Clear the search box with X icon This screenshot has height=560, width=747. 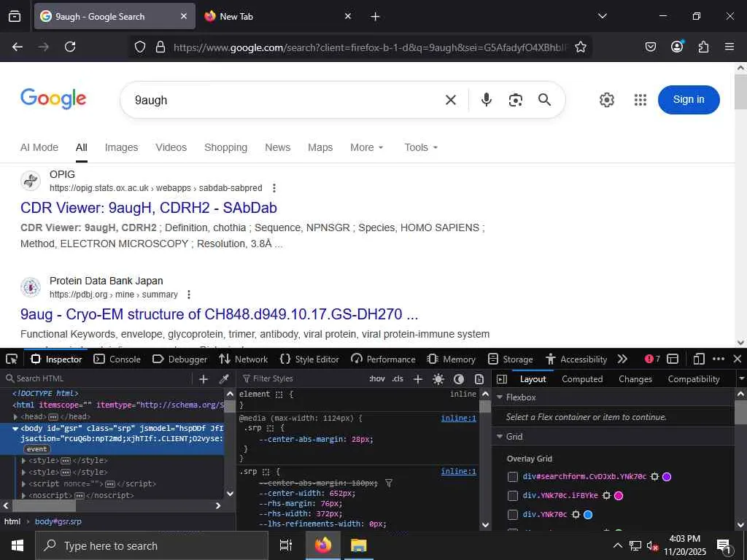click(451, 100)
